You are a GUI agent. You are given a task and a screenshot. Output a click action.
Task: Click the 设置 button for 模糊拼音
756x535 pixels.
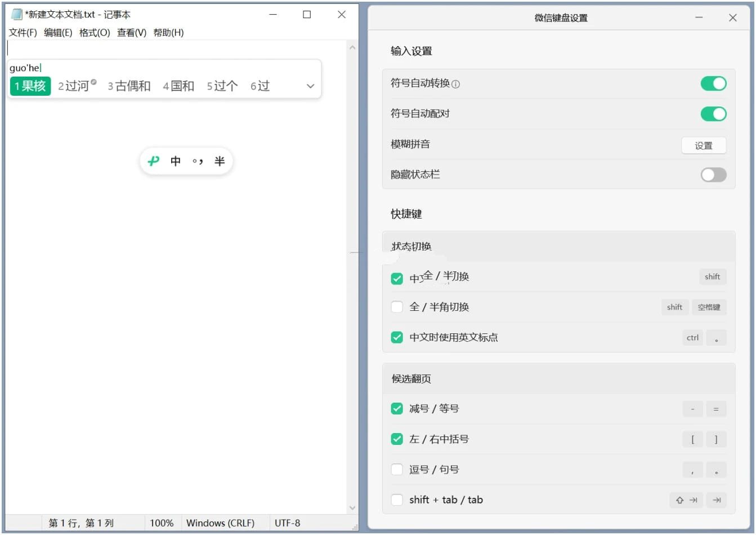coord(704,145)
